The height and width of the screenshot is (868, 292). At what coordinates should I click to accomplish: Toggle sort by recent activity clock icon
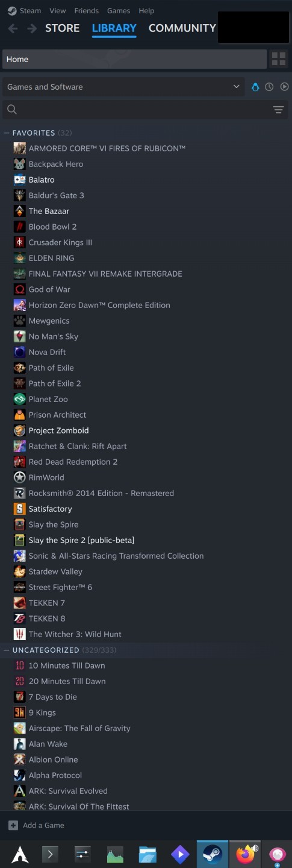[269, 87]
